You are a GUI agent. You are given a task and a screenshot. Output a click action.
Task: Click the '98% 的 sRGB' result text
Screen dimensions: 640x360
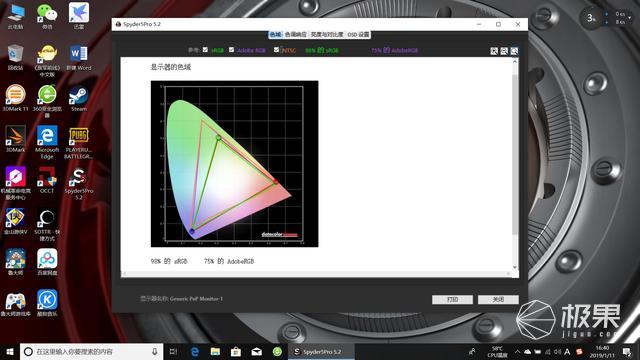(x=169, y=261)
